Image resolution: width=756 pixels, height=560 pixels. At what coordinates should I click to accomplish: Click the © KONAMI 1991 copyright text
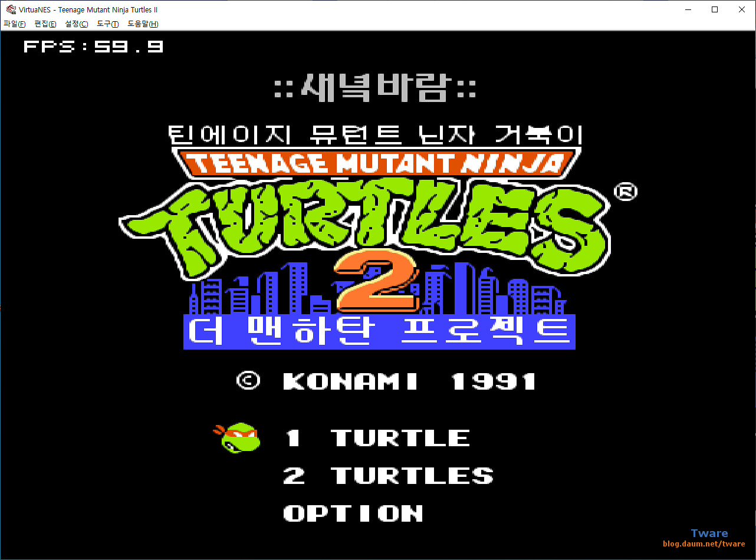tap(386, 381)
